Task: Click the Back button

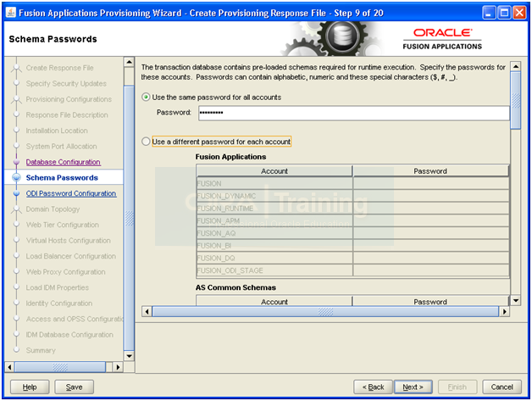Action: click(x=373, y=387)
